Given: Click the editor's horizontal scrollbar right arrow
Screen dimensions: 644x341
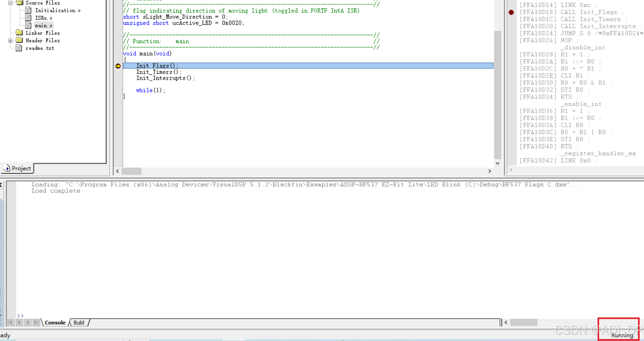Looking at the screenshot, I should (x=490, y=171).
